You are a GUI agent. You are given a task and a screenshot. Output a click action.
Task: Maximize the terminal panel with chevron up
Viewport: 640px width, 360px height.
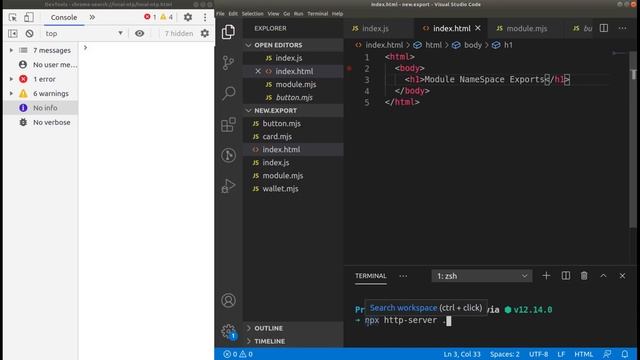click(x=603, y=276)
